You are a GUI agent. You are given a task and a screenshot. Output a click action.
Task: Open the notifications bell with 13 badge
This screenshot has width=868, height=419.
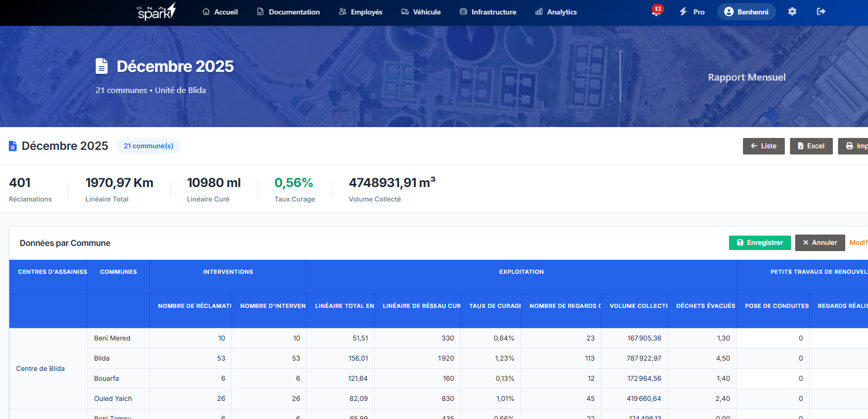click(656, 11)
